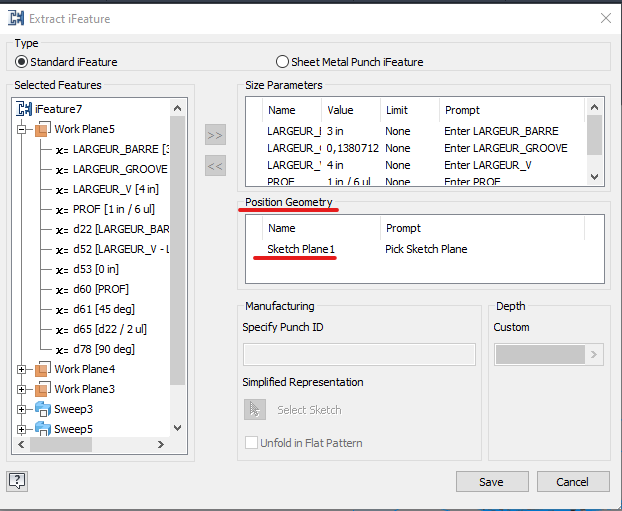Click the Save button

click(x=491, y=482)
